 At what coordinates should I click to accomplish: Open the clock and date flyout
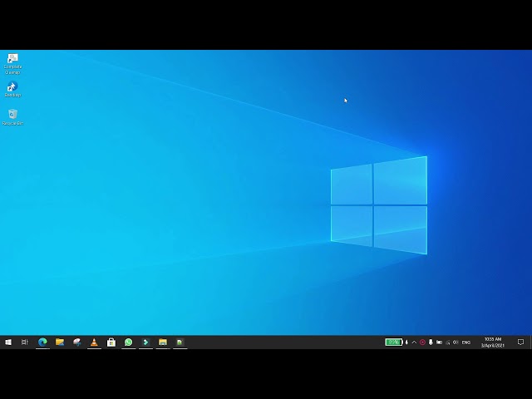click(x=493, y=342)
